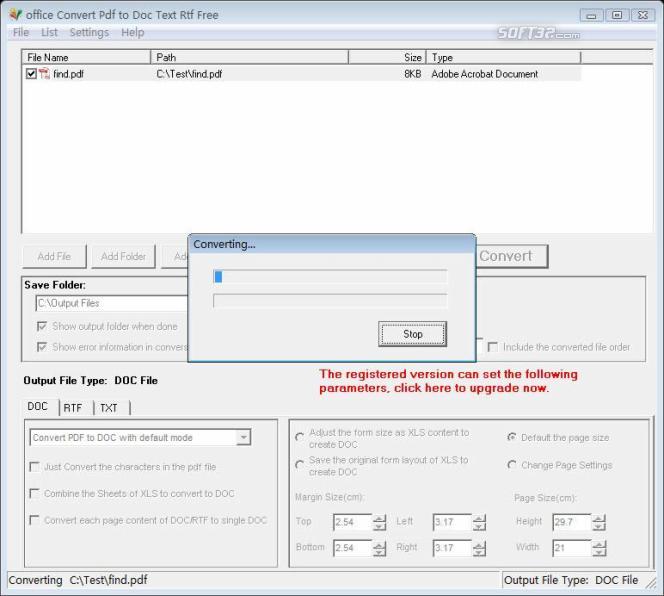Image resolution: width=664 pixels, height=596 pixels.
Task: Open the File menu
Action: point(21,32)
